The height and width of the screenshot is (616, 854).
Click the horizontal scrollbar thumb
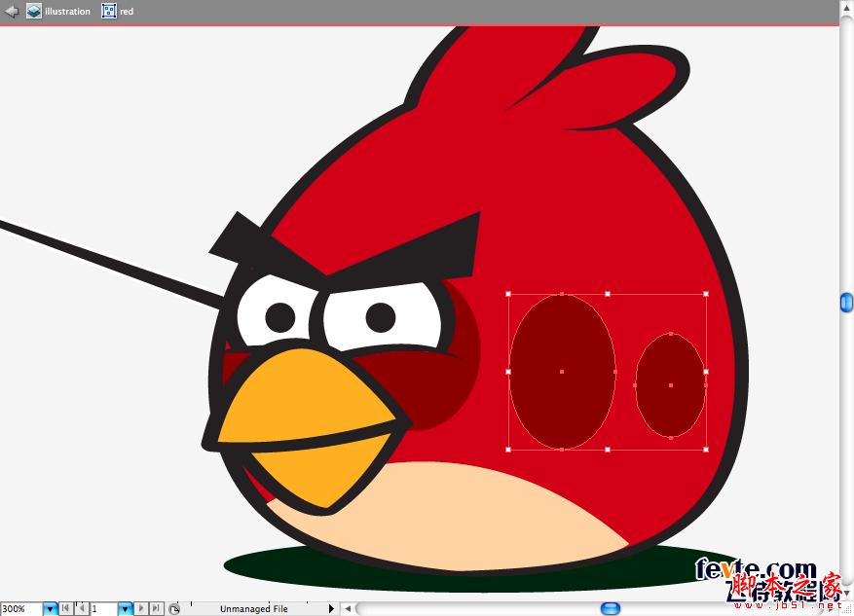(611, 608)
